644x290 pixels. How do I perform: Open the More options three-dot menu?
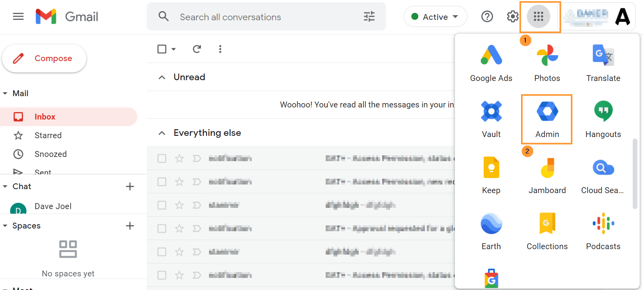click(x=220, y=49)
